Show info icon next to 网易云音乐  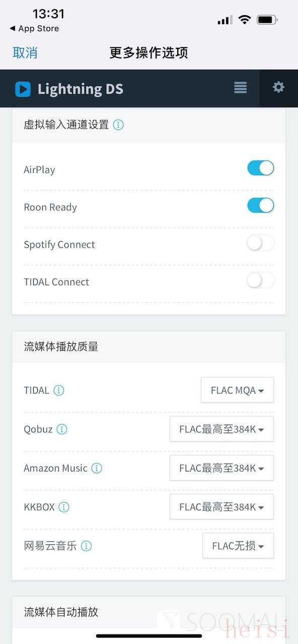87,546
